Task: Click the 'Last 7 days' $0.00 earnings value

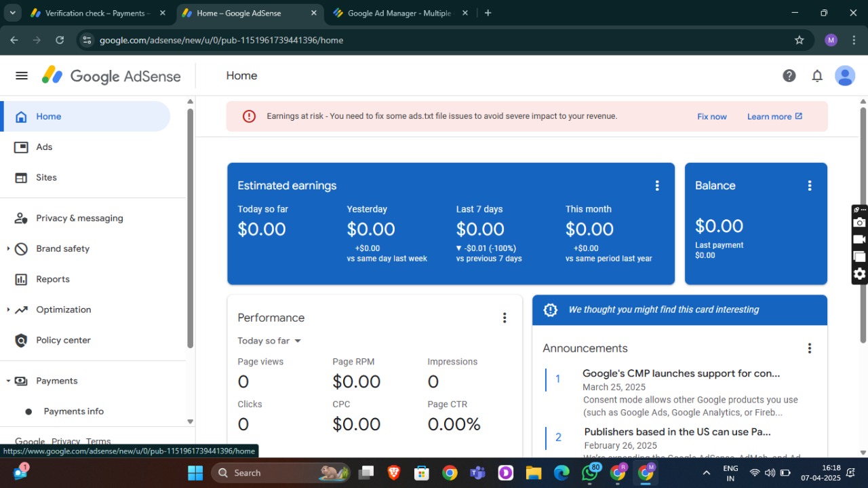Action: [x=480, y=229]
